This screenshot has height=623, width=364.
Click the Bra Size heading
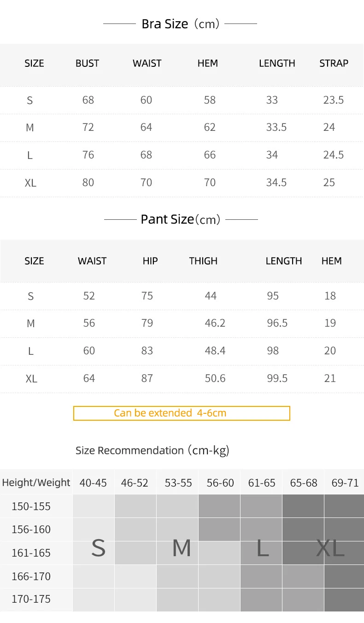click(x=180, y=24)
